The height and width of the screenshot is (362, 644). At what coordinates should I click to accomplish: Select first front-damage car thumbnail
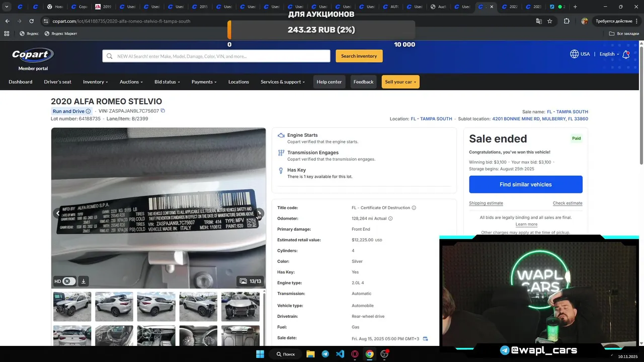72,307
